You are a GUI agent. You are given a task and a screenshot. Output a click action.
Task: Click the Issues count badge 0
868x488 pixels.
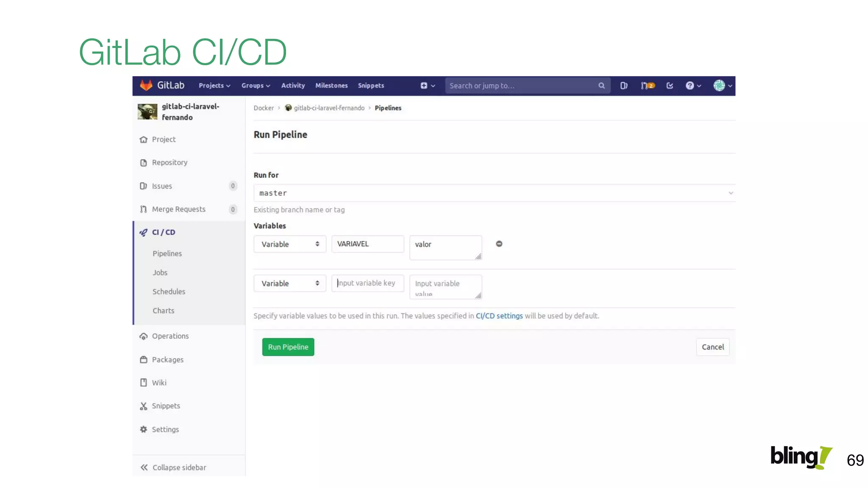click(x=233, y=186)
